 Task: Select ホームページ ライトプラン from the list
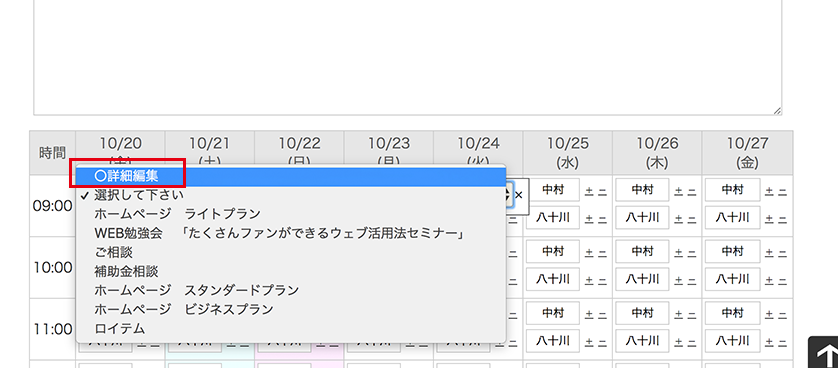[291, 214]
